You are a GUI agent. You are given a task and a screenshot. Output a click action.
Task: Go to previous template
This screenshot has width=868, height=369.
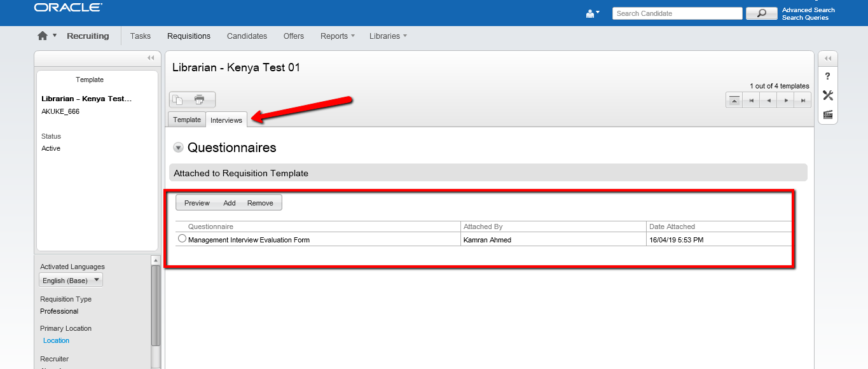(x=768, y=100)
